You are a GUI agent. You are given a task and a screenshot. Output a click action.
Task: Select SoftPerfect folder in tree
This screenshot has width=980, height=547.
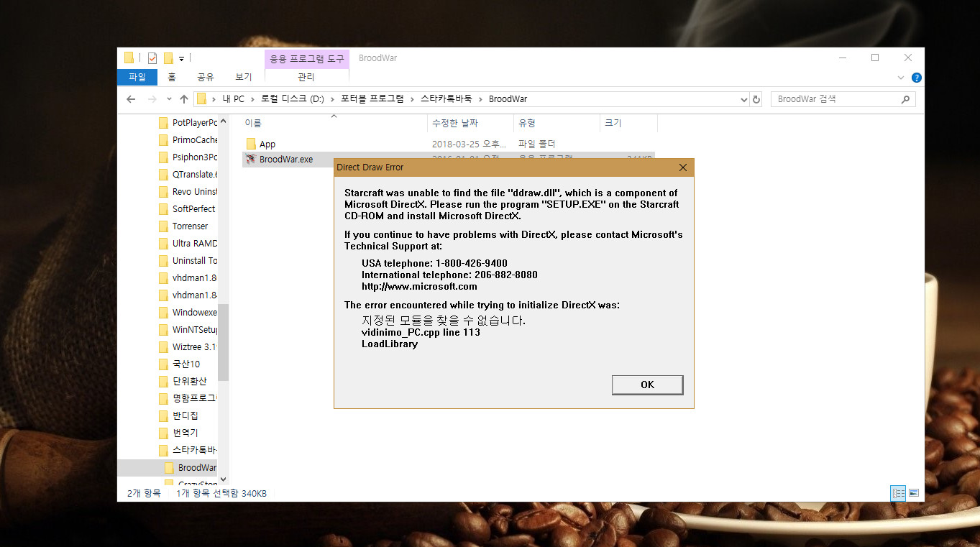(x=187, y=209)
